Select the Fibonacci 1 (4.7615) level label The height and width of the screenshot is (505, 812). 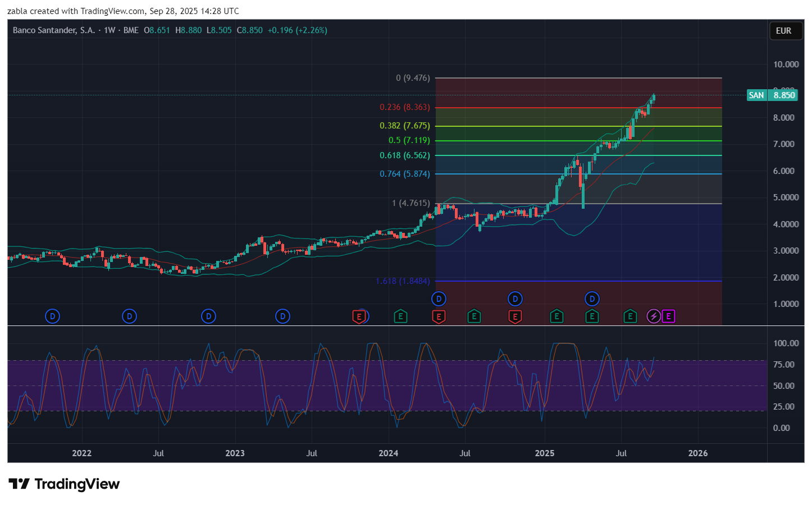[410, 203]
